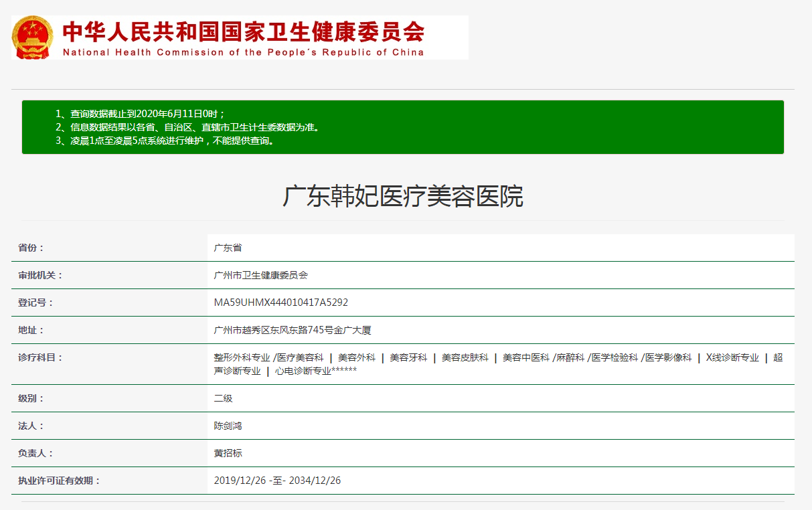Image resolution: width=812 pixels, height=510 pixels.
Task: Click the 广东韩妃医疗美容医院 page heading
Action: coord(402,197)
